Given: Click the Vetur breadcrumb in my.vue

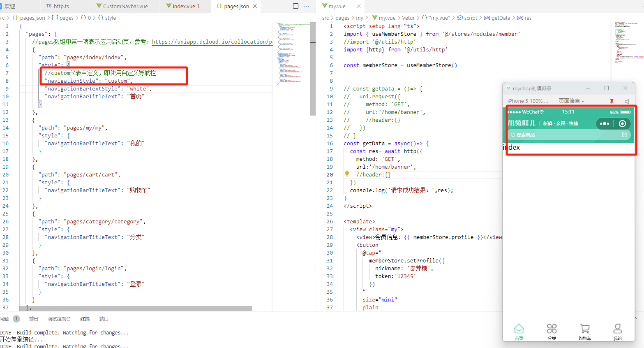Looking at the screenshot, I should coord(409,18).
